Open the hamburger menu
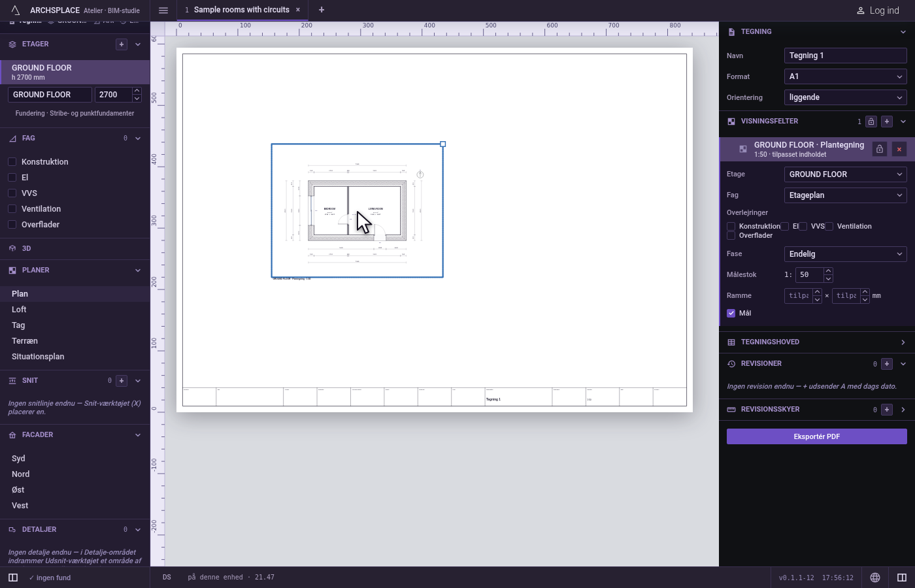Viewport: 915px width, 588px height. click(x=163, y=10)
